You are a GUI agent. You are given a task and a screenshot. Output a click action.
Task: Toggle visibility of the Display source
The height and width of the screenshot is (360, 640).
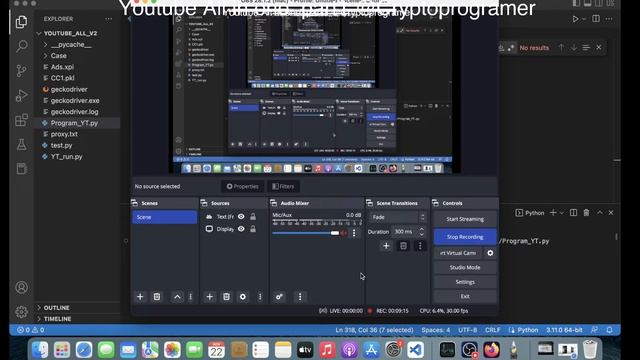(x=241, y=229)
